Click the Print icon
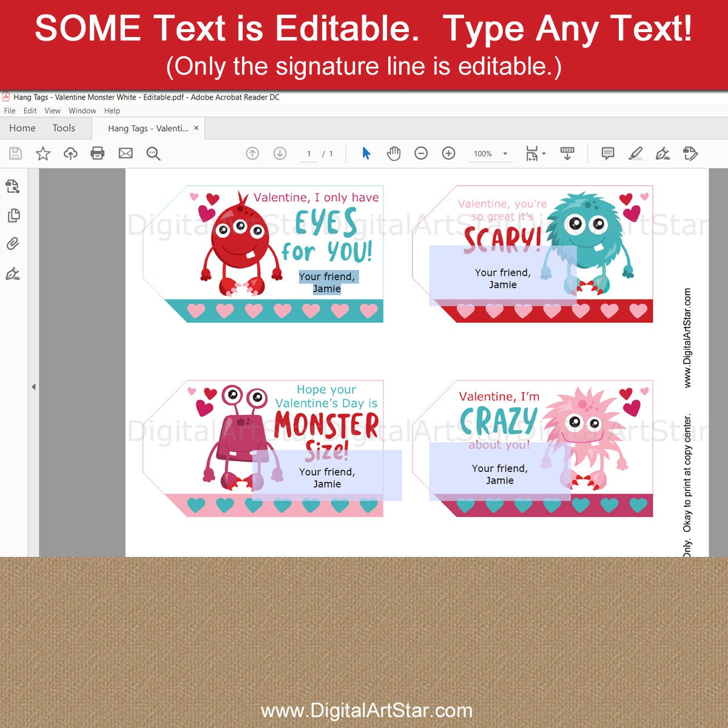Viewport: 728px width, 728px height. pos(98,153)
